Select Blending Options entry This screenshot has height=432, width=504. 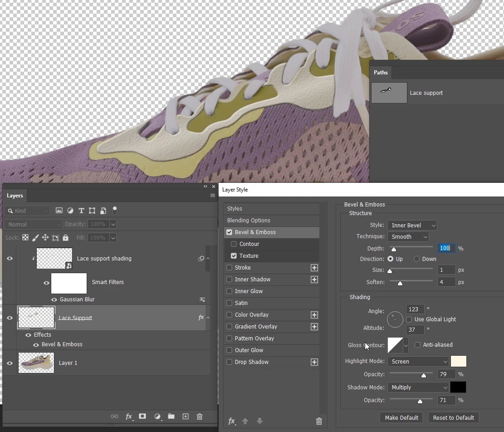(271, 221)
